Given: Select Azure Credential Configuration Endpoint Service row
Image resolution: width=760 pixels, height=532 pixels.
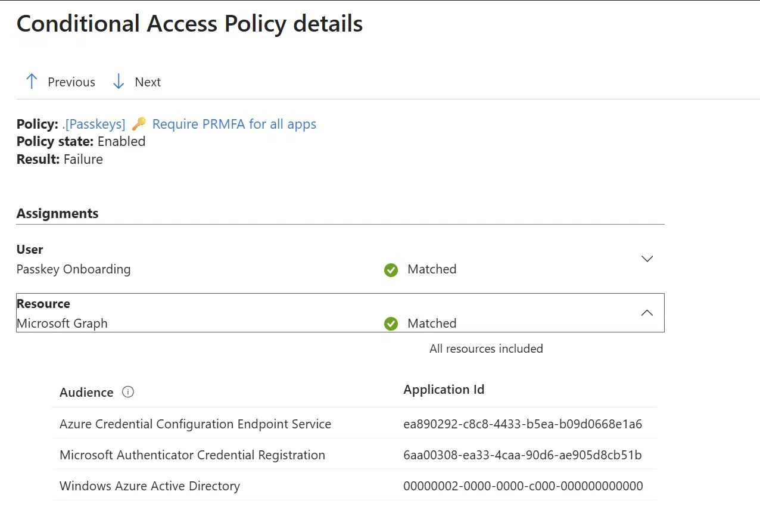Looking at the screenshot, I should 354,424.
